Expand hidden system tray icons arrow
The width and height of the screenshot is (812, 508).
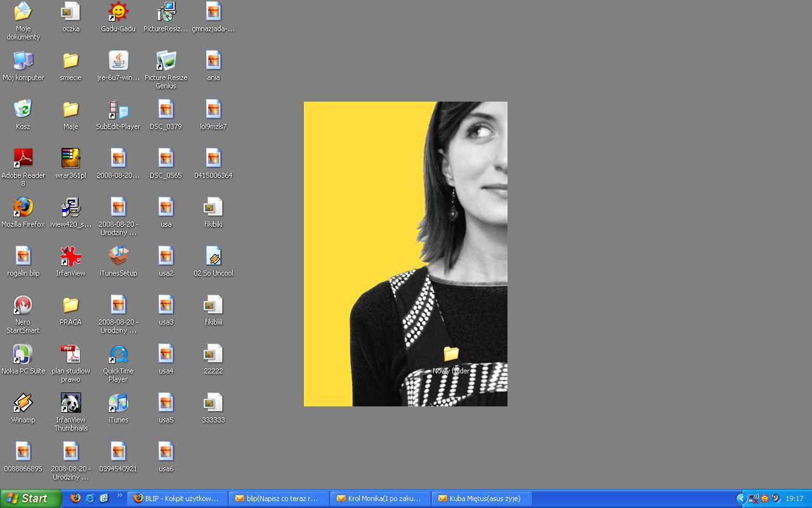740,498
